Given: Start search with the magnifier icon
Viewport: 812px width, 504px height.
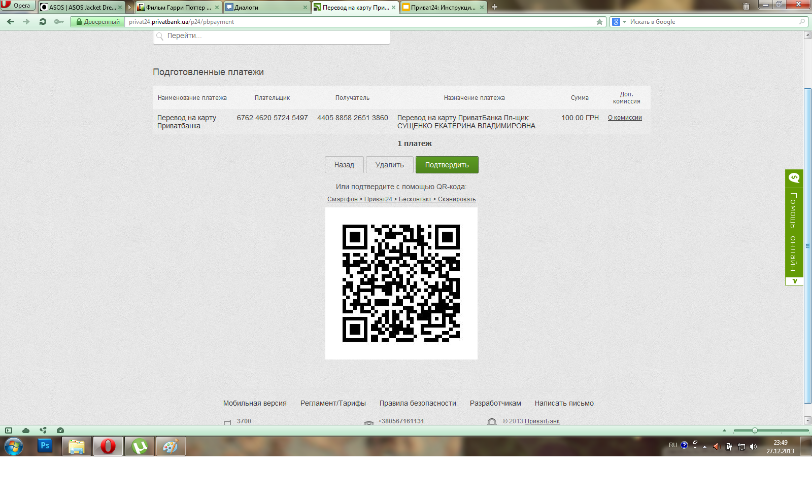Looking at the screenshot, I should (802, 22).
